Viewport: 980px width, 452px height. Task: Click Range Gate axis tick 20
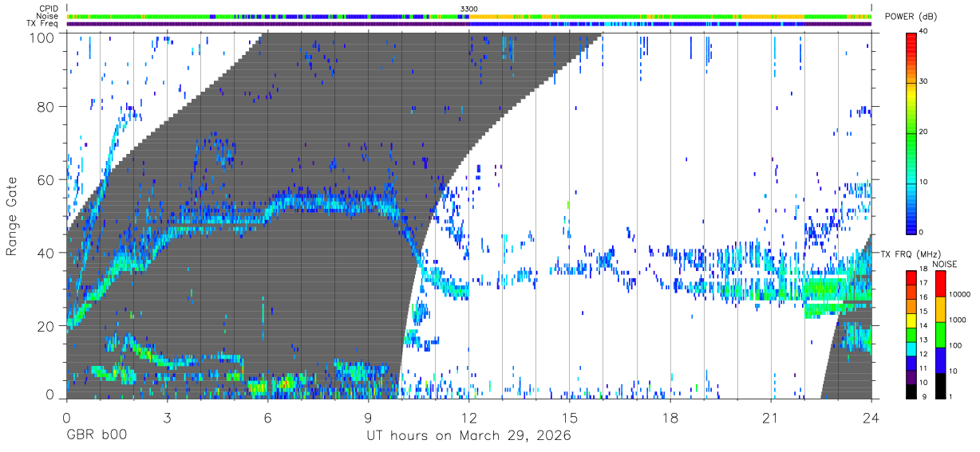tap(46, 326)
